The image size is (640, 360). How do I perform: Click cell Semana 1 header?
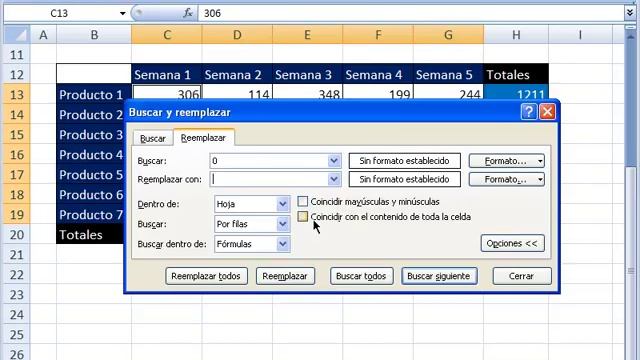[167, 75]
